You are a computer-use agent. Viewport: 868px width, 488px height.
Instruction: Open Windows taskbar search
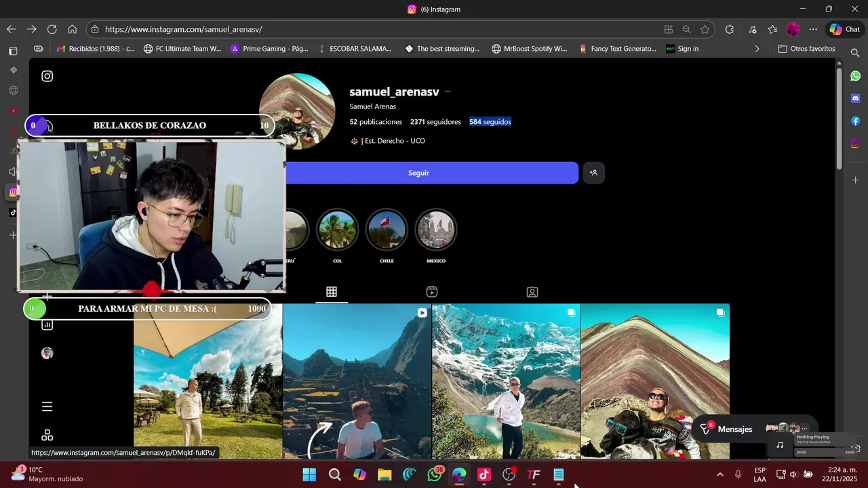(335, 474)
